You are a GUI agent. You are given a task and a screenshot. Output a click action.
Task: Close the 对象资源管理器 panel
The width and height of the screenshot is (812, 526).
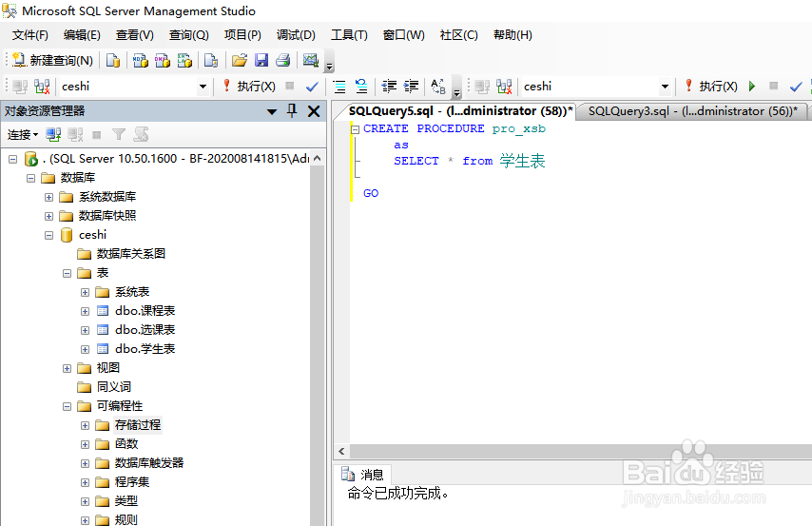point(314,111)
